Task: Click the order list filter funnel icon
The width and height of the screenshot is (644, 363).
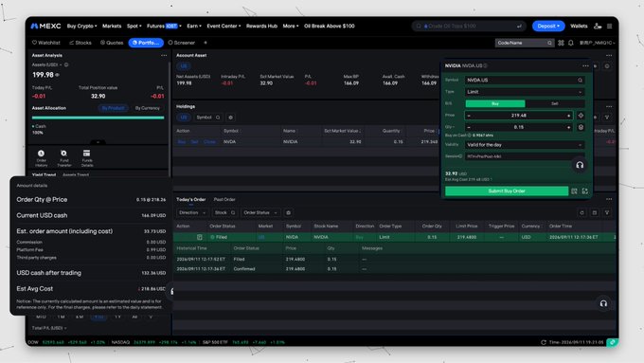Action: coord(607,213)
